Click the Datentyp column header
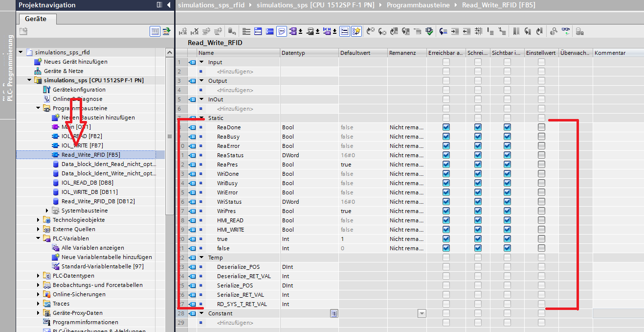The width and height of the screenshot is (644, 332). (309, 53)
